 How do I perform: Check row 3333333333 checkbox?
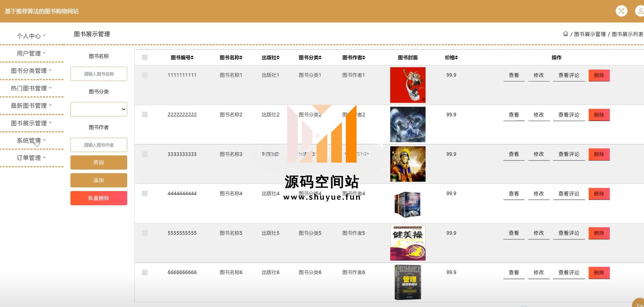click(x=145, y=154)
